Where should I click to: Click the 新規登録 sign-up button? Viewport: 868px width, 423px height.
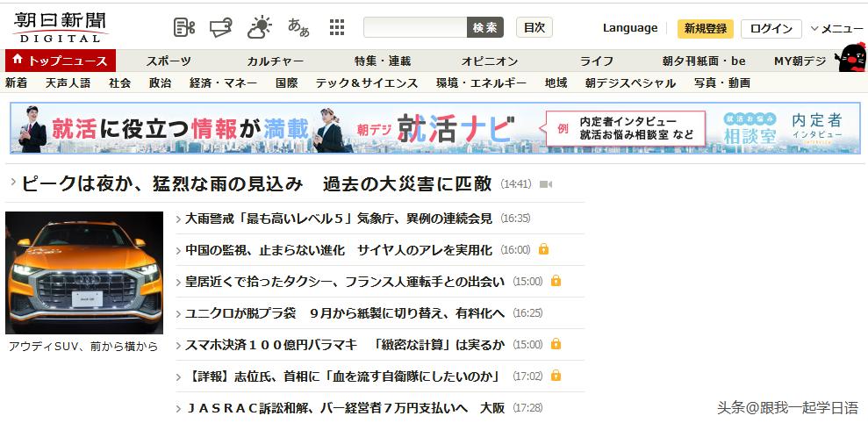(x=706, y=28)
